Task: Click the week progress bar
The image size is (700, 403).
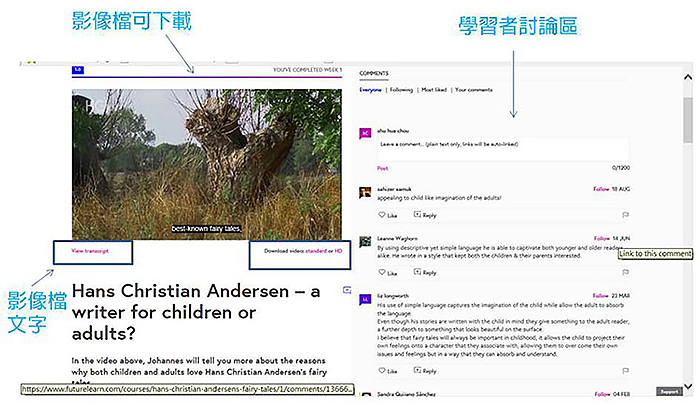Action: coord(207,77)
